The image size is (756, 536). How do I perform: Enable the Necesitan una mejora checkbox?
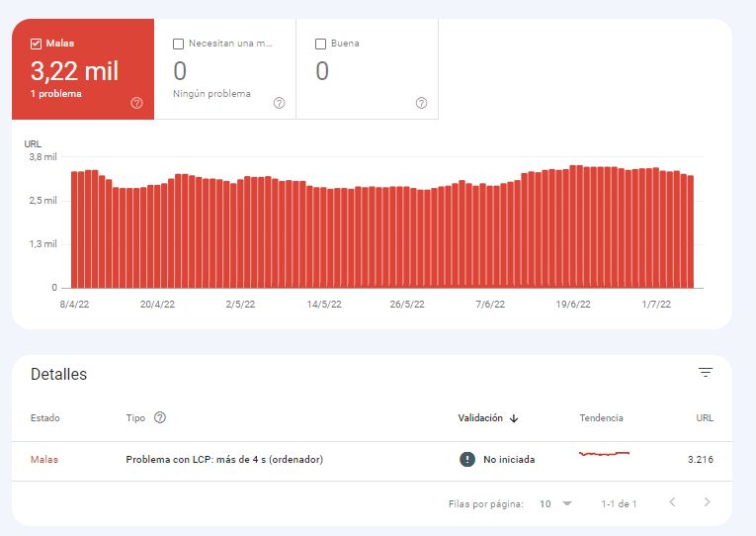point(178,44)
